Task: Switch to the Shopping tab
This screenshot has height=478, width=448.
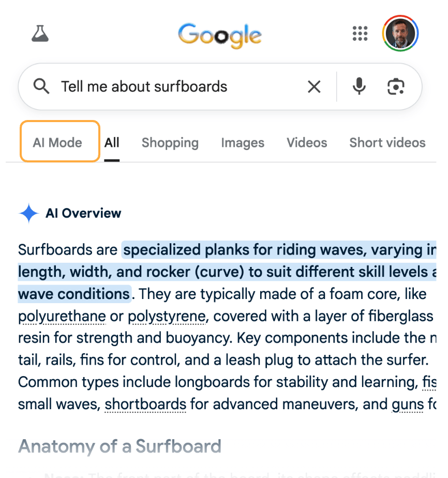Action: pos(170,143)
